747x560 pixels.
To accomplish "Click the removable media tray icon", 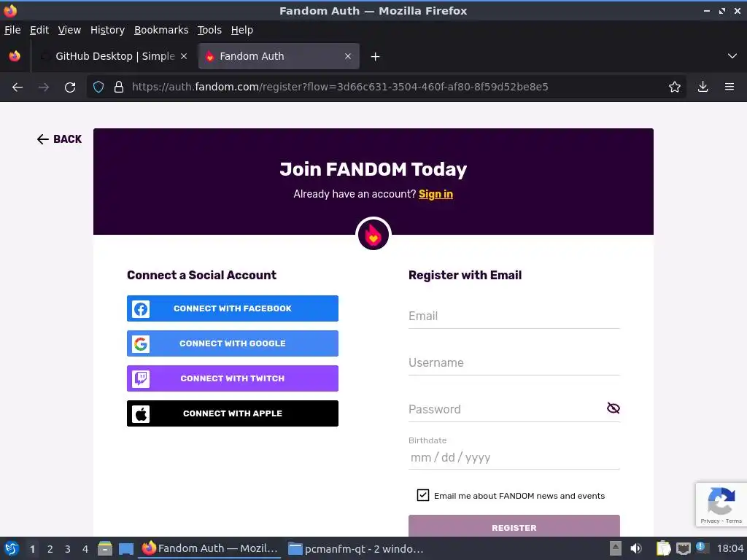I will click(616, 548).
